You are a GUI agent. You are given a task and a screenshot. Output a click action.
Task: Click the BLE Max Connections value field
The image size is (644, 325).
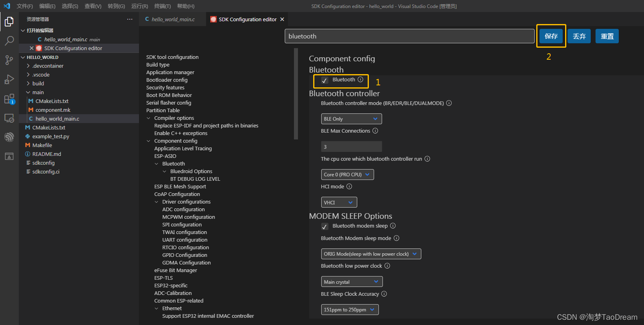click(x=351, y=146)
